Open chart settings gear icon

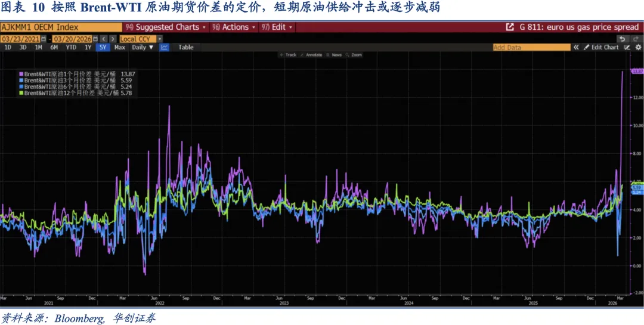(x=638, y=47)
